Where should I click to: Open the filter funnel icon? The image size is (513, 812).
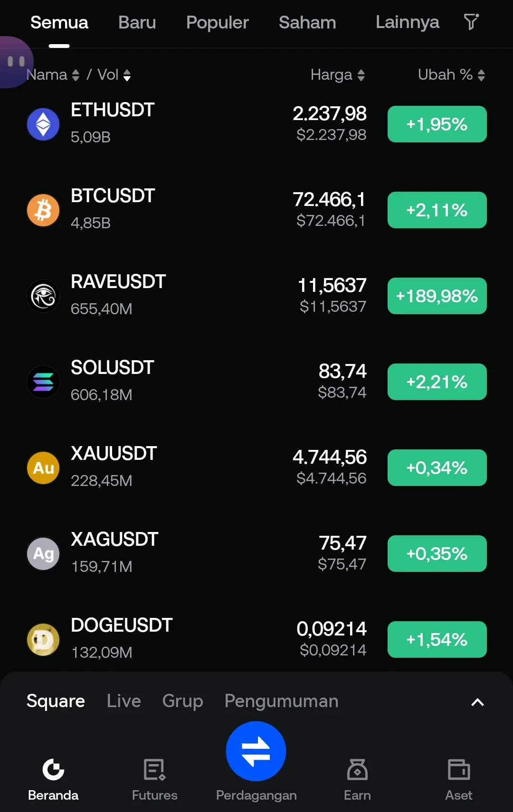[x=471, y=22]
